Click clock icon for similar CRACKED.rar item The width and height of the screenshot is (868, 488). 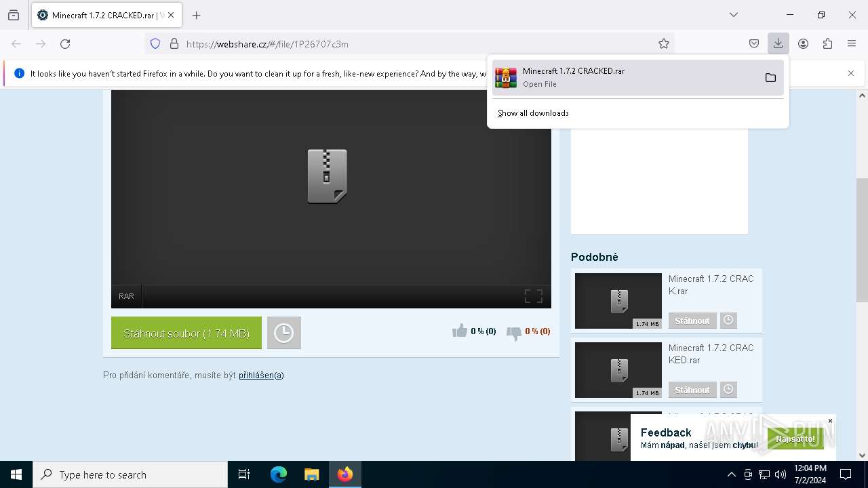coord(728,390)
